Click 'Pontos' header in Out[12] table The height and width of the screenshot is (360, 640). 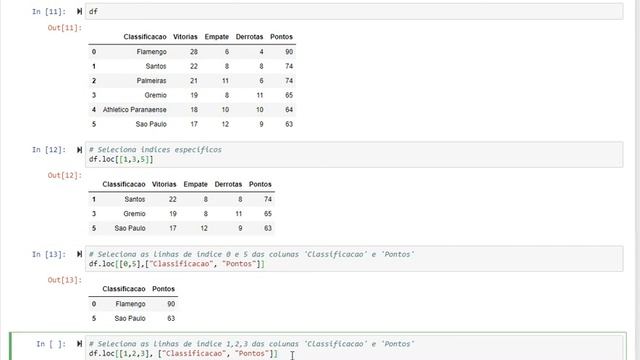point(260,184)
